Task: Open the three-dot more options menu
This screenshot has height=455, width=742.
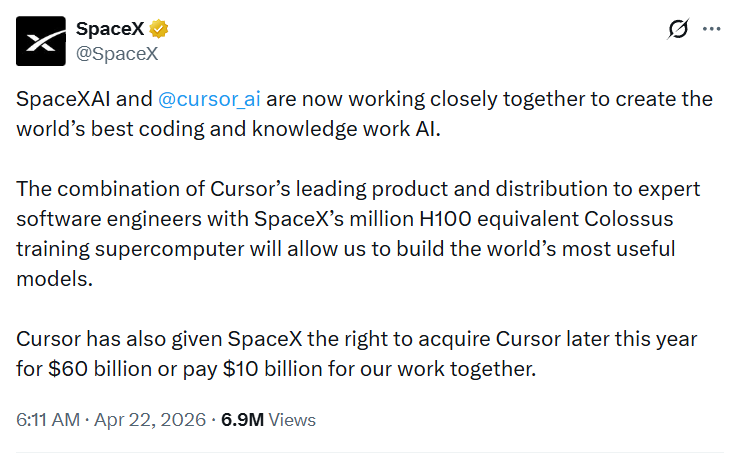Action: coord(712,29)
